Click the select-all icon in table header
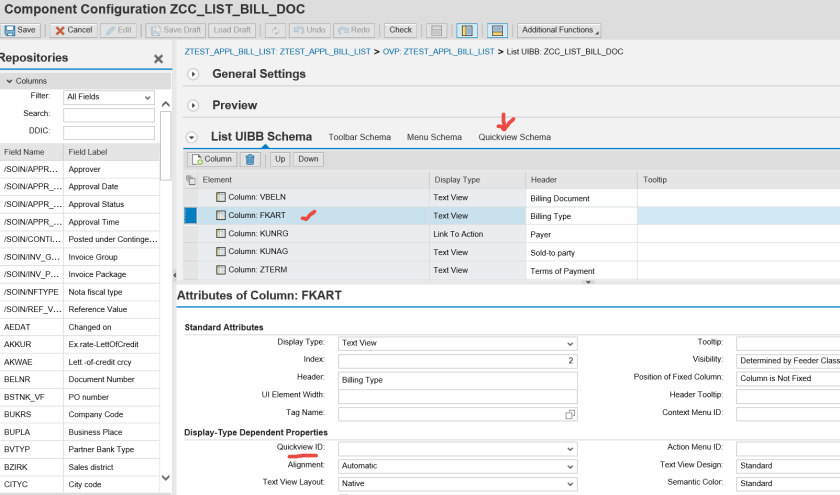Image resolution: width=840 pixels, height=495 pixels. pos(190,180)
